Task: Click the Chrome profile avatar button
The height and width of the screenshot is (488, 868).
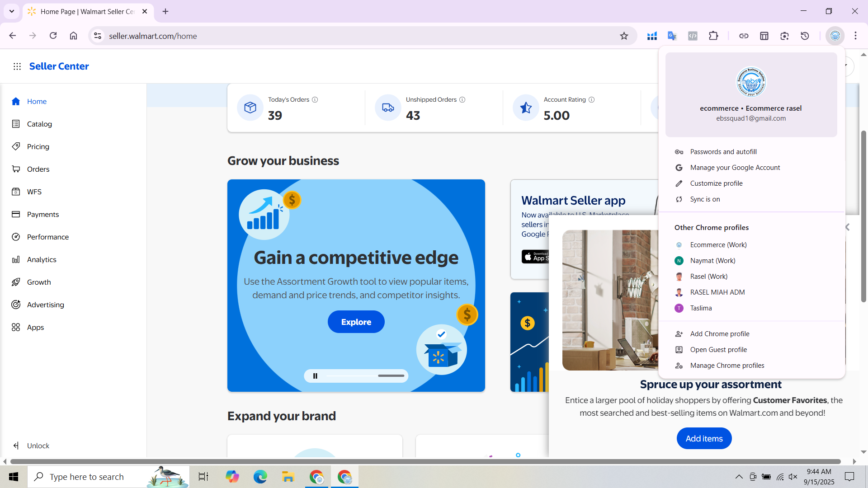Action: (835, 36)
